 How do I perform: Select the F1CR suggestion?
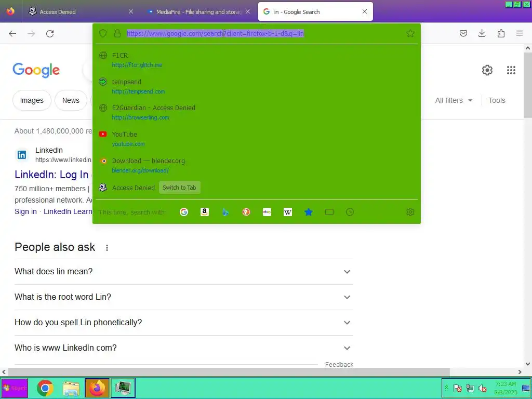[x=257, y=60]
